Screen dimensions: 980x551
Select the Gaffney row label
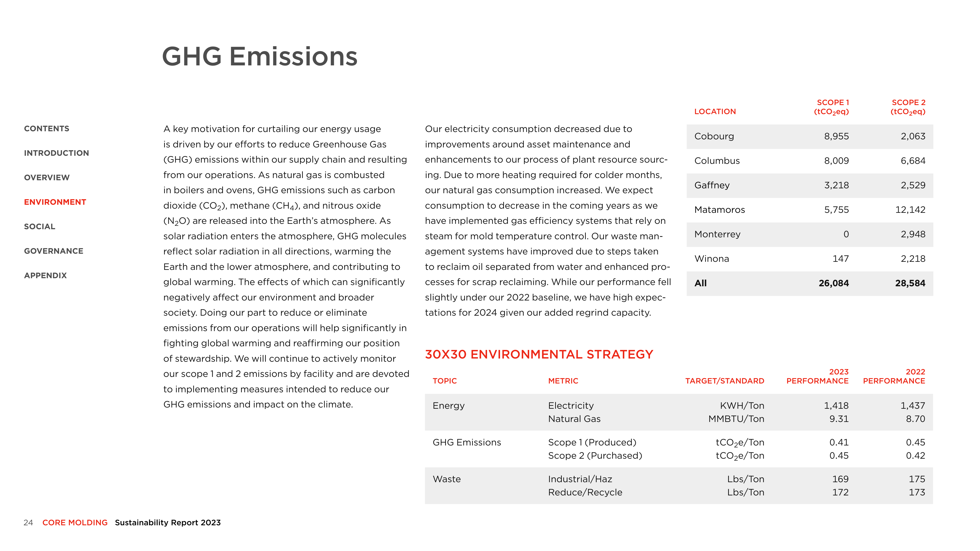tap(712, 185)
